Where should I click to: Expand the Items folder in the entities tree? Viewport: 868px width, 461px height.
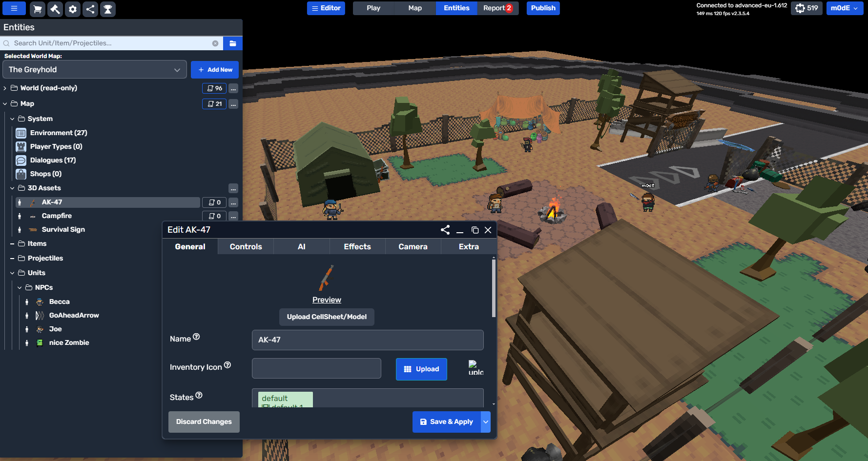click(x=12, y=243)
